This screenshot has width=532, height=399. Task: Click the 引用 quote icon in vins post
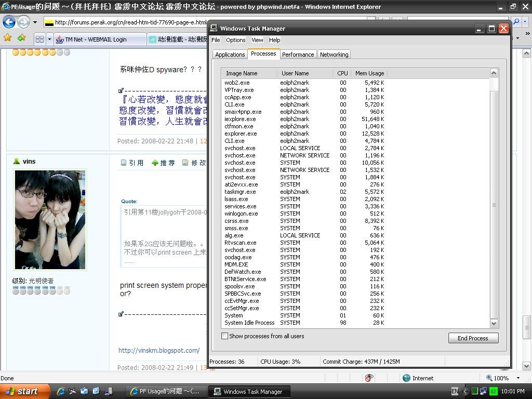click(124, 163)
